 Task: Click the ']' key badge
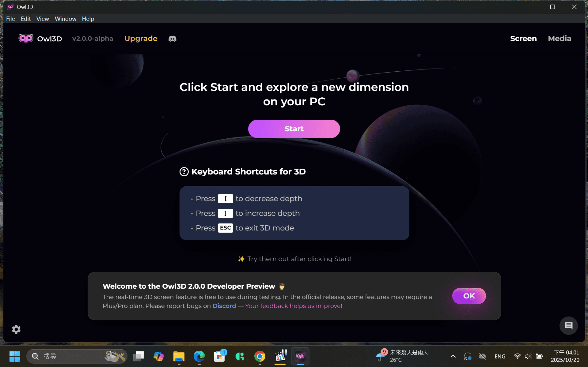pos(226,213)
